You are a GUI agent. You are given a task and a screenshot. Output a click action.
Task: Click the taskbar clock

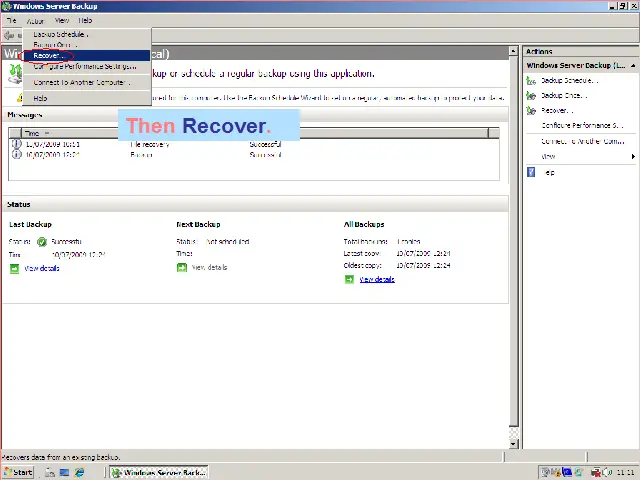(624, 472)
